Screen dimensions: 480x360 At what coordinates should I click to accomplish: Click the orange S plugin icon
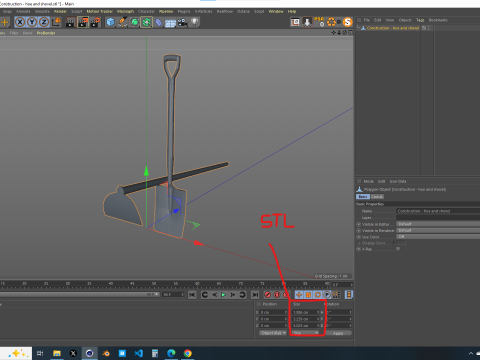pos(347,22)
